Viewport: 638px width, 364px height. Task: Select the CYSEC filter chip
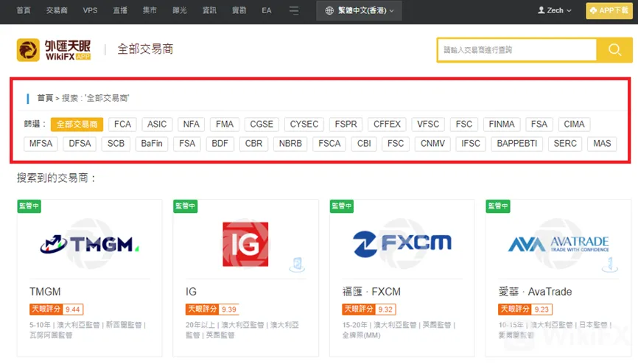304,125
